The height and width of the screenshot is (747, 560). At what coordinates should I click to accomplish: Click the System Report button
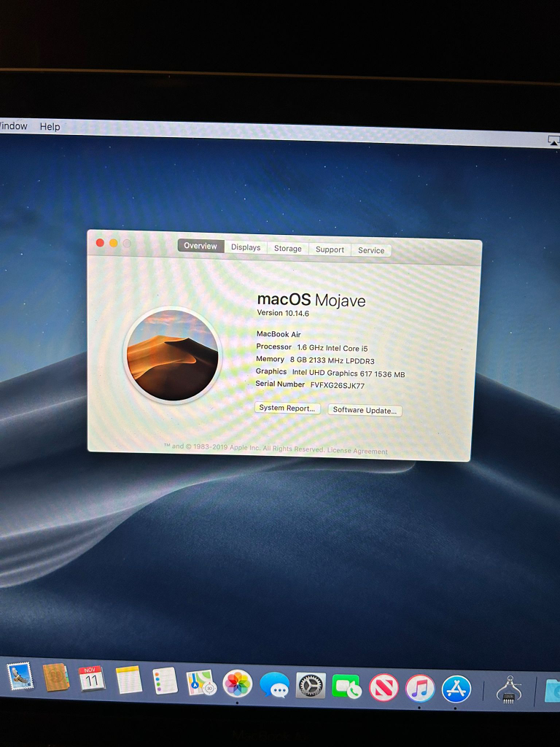coord(287,409)
